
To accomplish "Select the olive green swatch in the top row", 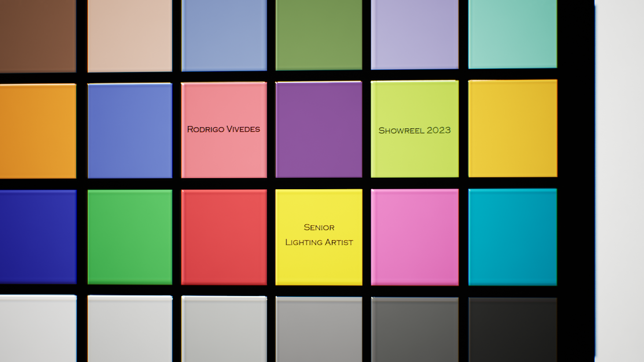I will pos(319,34).
